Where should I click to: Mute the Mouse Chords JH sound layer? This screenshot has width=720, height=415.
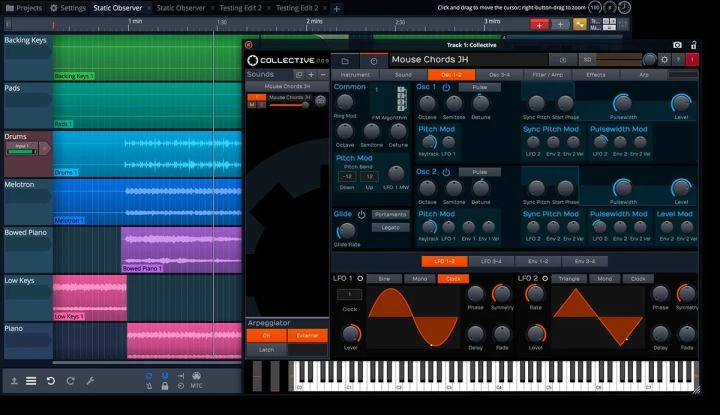[x=252, y=105]
